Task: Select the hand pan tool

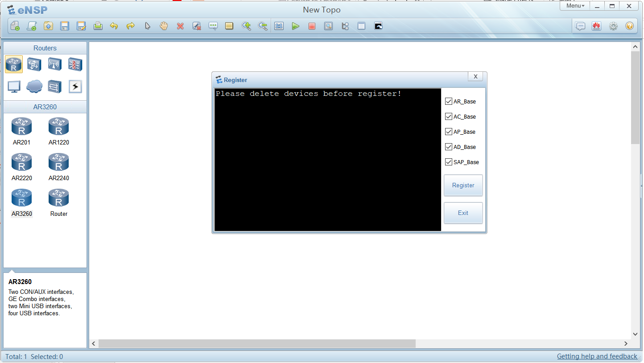Action: pyautogui.click(x=164, y=26)
